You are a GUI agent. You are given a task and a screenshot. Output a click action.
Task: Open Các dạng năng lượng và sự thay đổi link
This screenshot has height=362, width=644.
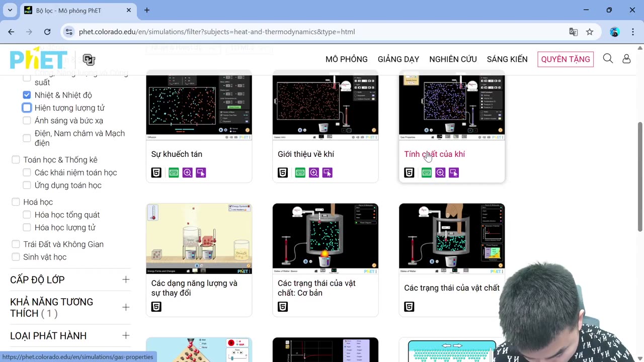194,288
